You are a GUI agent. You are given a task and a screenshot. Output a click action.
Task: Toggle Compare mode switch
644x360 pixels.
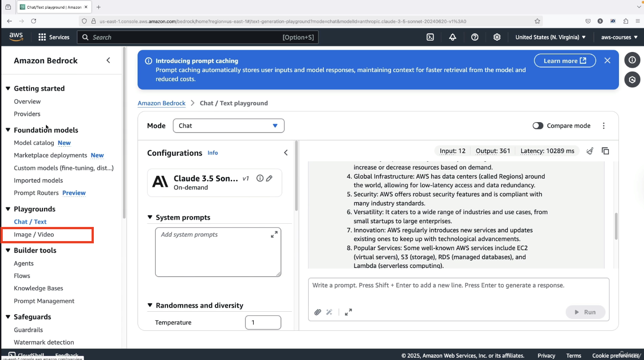tap(538, 126)
